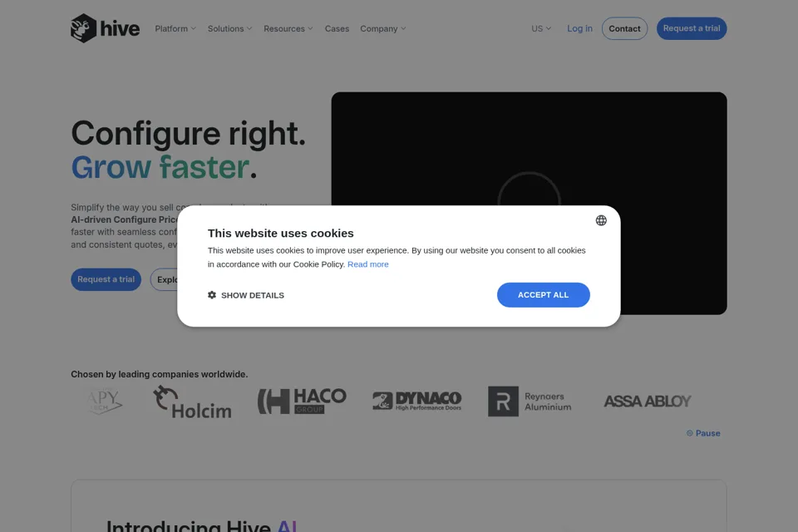This screenshot has width=798, height=532.
Task: Click Request a trial in the header
Action: coord(691,28)
